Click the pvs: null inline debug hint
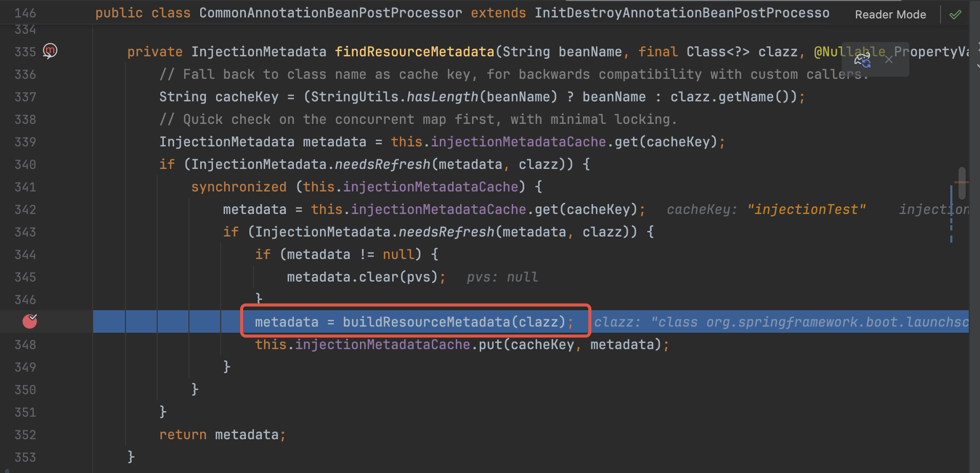 [x=502, y=277]
